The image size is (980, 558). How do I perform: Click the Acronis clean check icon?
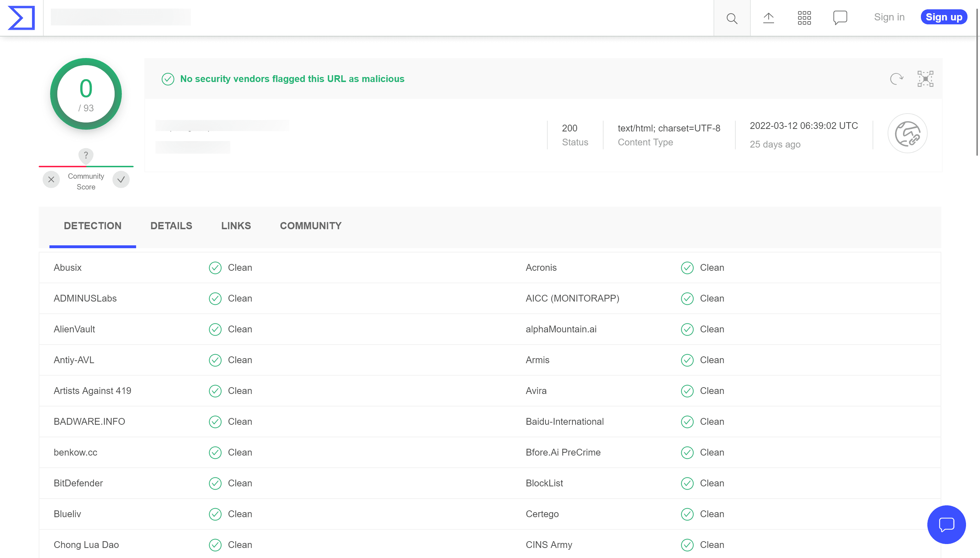pyautogui.click(x=687, y=268)
